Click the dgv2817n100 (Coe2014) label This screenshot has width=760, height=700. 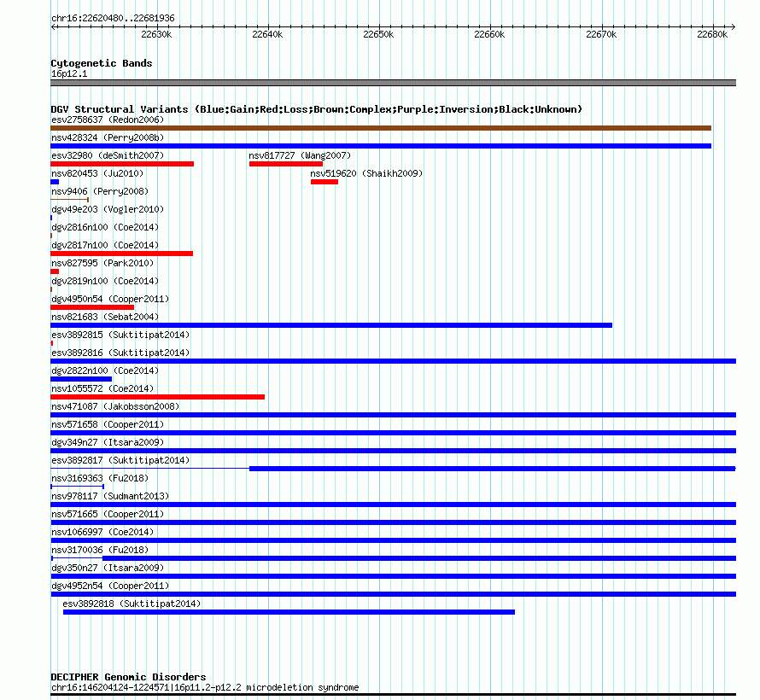(105, 245)
